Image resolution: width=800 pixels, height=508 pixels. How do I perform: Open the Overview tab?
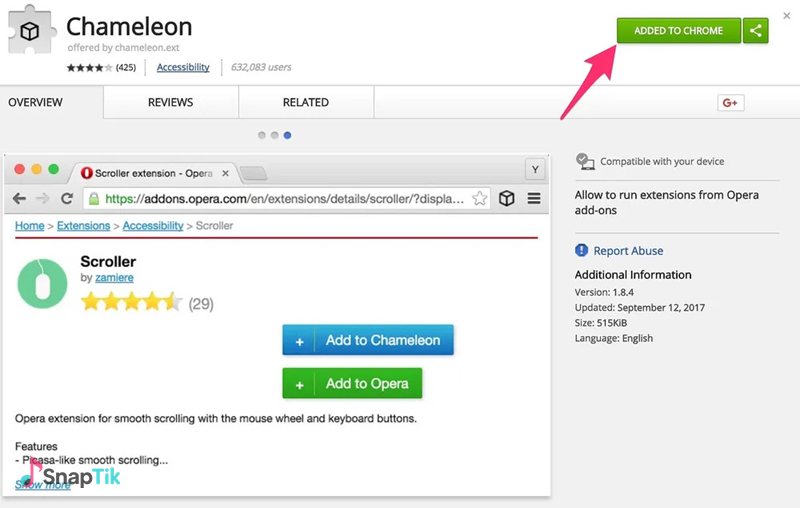36,103
